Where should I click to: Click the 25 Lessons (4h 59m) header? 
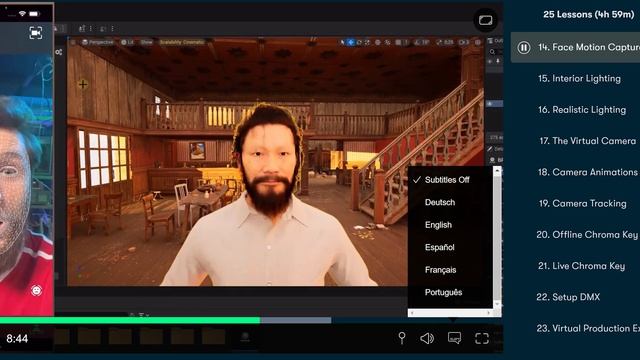[x=589, y=14]
